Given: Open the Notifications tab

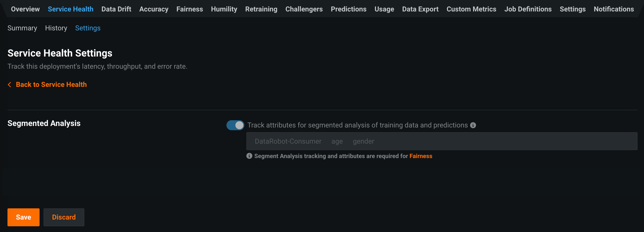Looking at the screenshot, I should (x=613, y=9).
